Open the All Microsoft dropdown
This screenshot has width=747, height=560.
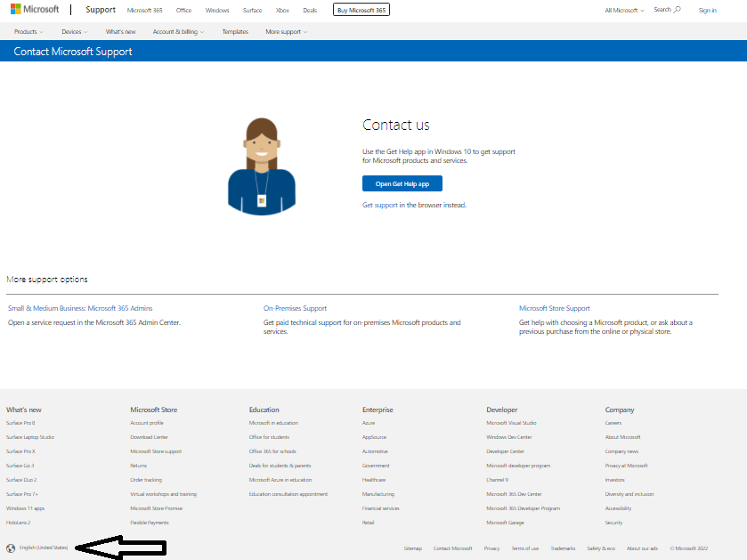[624, 10]
